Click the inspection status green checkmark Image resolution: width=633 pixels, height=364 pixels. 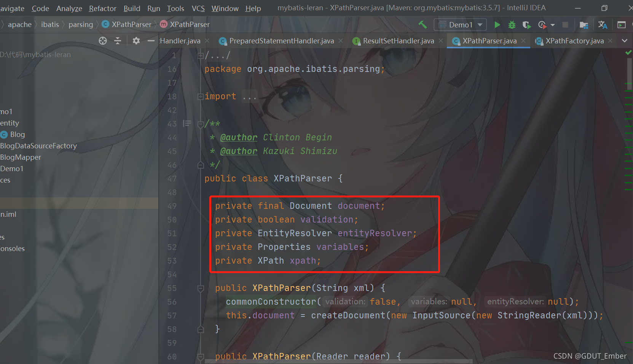628,52
